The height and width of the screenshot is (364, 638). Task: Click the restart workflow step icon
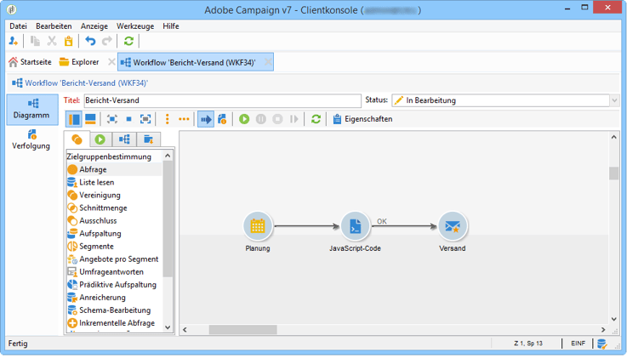pyautogui.click(x=294, y=119)
